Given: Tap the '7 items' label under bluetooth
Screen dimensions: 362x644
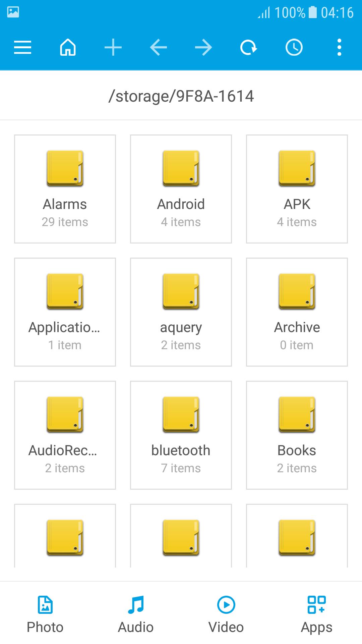Looking at the screenshot, I should (x=181, y=468).
